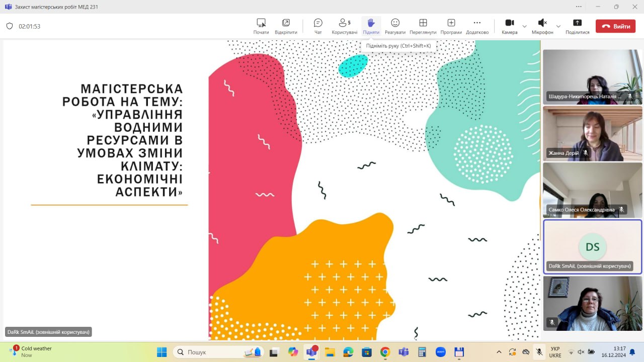The image size is (644, 362).
Task: Switch the УКР UKRE keyboard language
Action: (555, 352)
